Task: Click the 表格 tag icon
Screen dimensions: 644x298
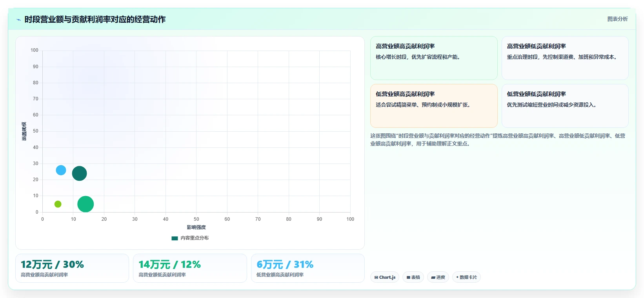Action: click(x=408, y=277)
